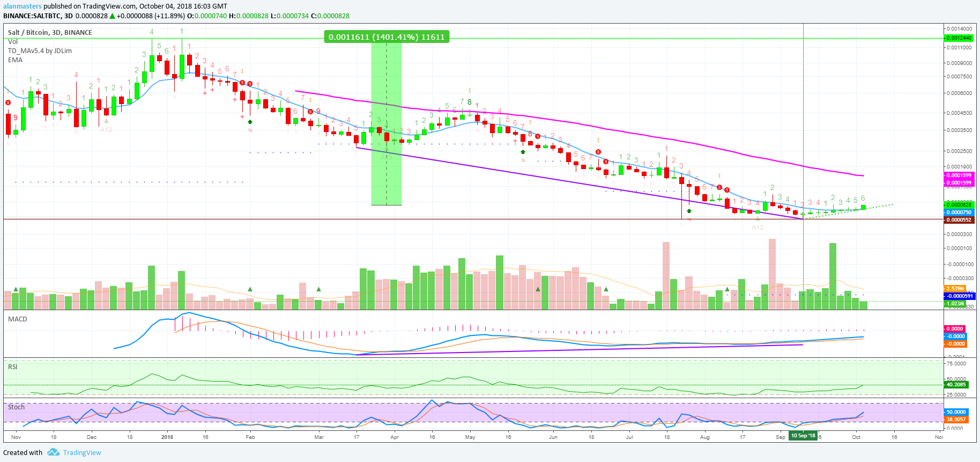Click the C:0.0000828 close price value
Screen dimensions: 980x462
point(330,16)
